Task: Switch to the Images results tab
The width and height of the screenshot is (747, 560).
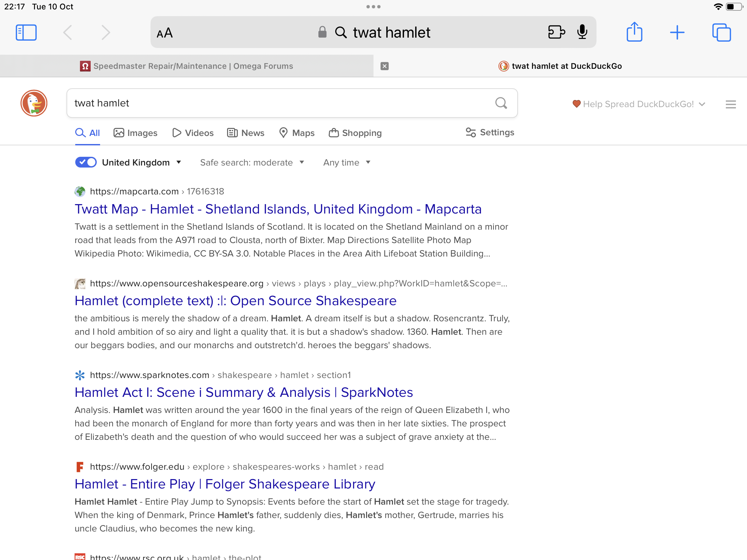Action: pyautogui.click(x=135, y=133)
